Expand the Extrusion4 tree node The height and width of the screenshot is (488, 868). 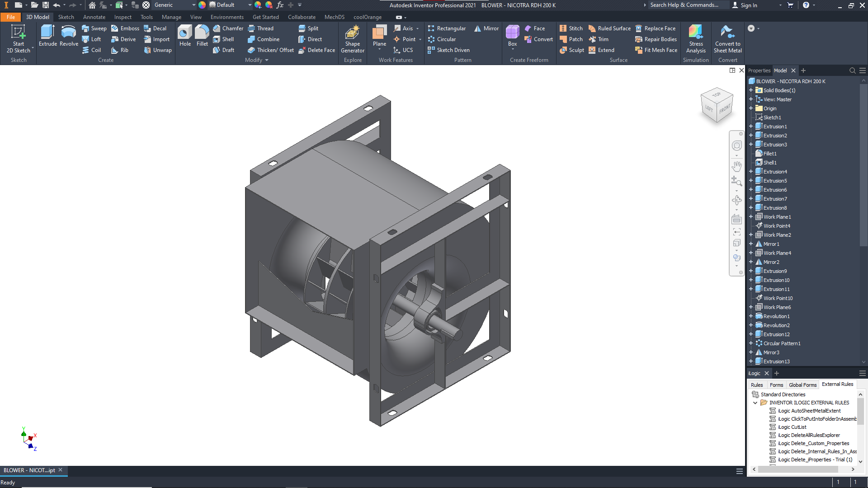click(751, 172)
